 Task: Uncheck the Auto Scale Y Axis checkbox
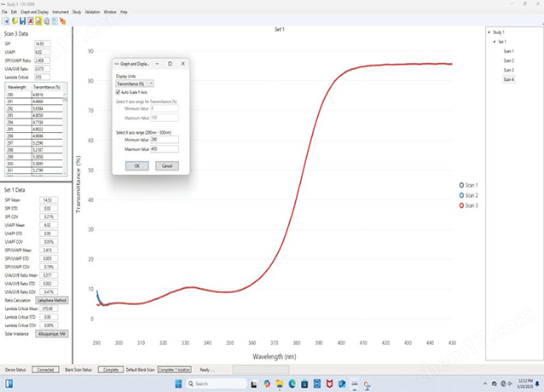pos(119,92)
